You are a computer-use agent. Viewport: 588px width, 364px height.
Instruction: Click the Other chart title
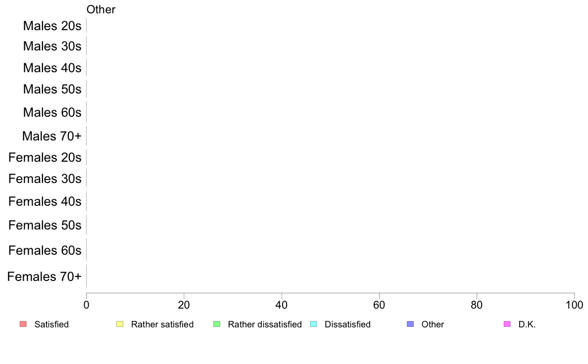click(x=101, y=9)
